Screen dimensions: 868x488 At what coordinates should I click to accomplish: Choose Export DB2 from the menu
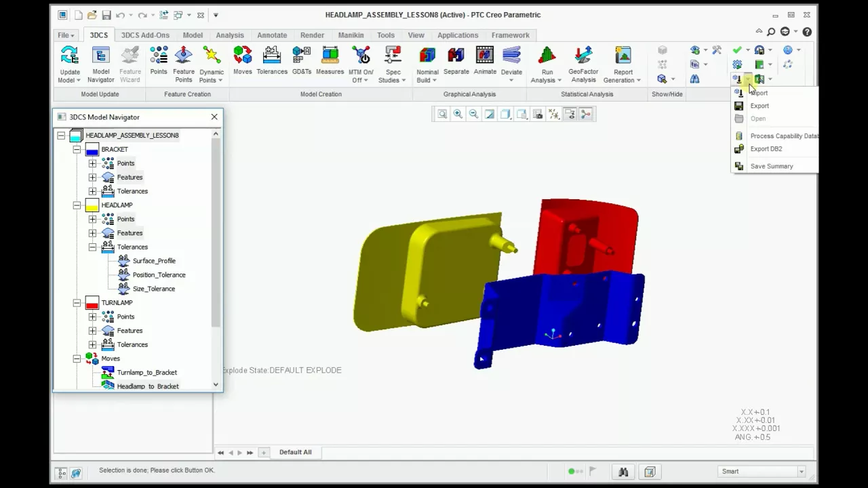pos(766,149)
